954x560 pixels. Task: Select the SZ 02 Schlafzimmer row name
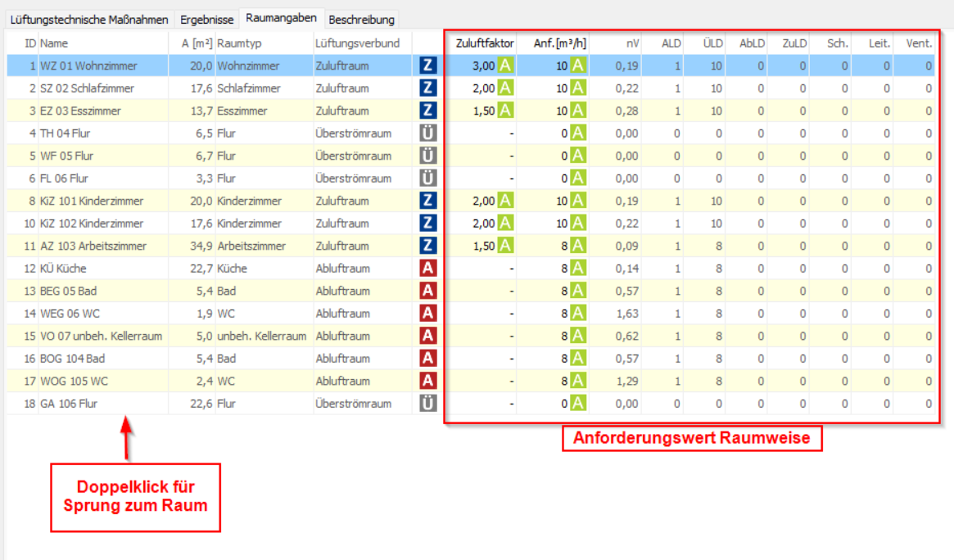tap(87, 88)
